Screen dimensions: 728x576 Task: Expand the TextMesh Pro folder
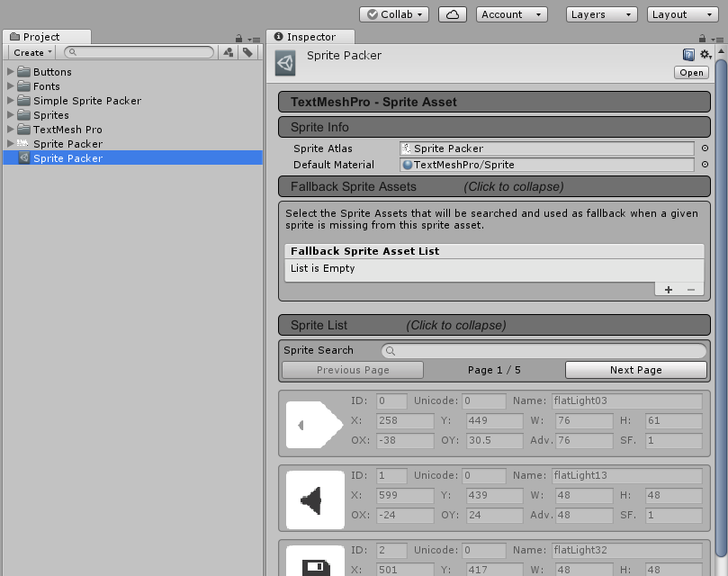(11, 129)
